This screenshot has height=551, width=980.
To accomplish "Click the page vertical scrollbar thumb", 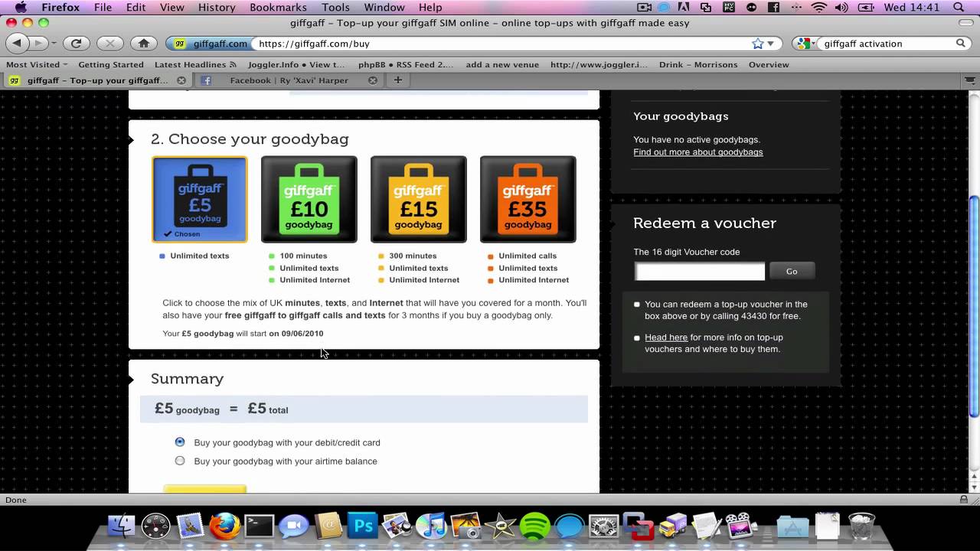I will click(x=973, y=306).
